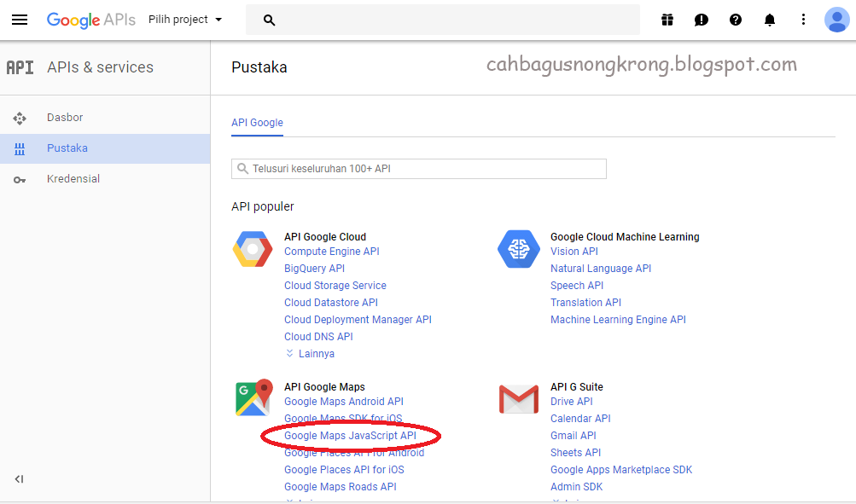The height and width of the screenshot is (504, 856).
Task: Open the hamburger navigation menu
Action: 19,20
